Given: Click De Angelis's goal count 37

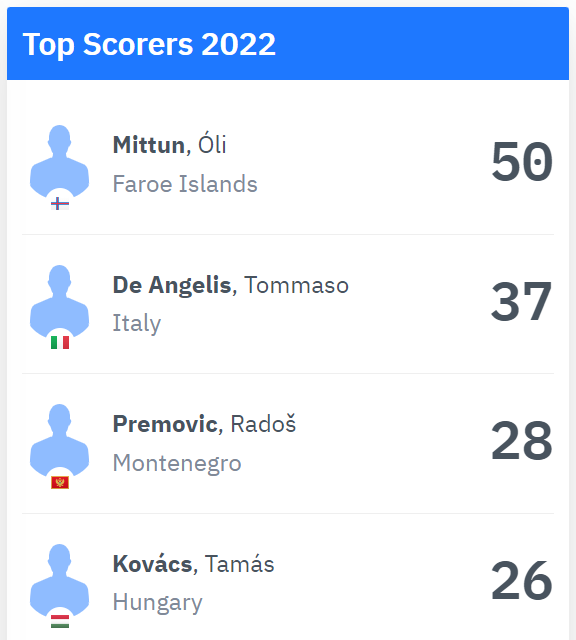Looking at the screenshot, I should click(522, 301).
